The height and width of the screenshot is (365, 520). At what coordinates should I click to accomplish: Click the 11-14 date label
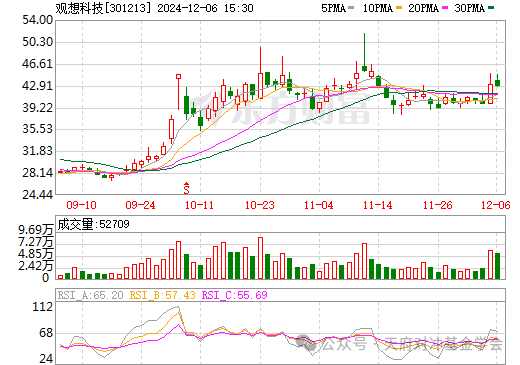tap(378, 205)
